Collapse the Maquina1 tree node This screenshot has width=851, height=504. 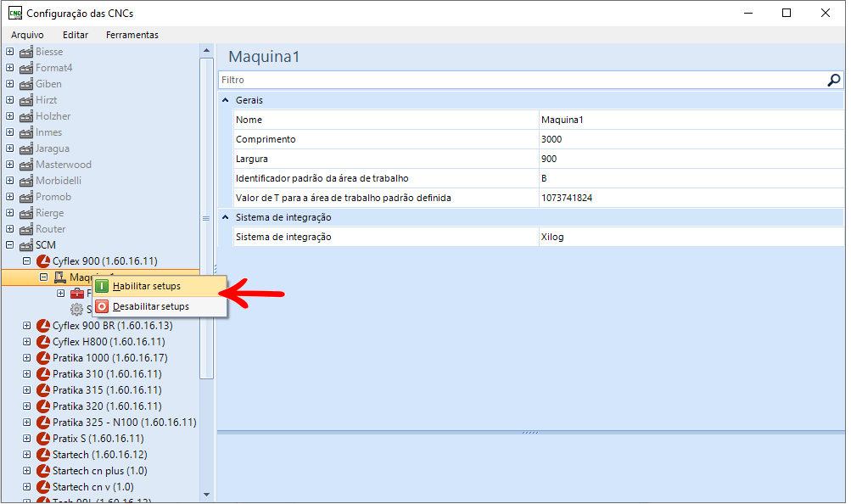(x=44, y=277)
